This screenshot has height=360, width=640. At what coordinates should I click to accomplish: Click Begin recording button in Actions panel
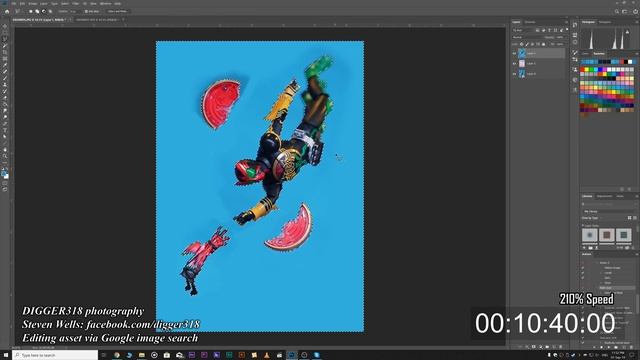pos(602,347)
